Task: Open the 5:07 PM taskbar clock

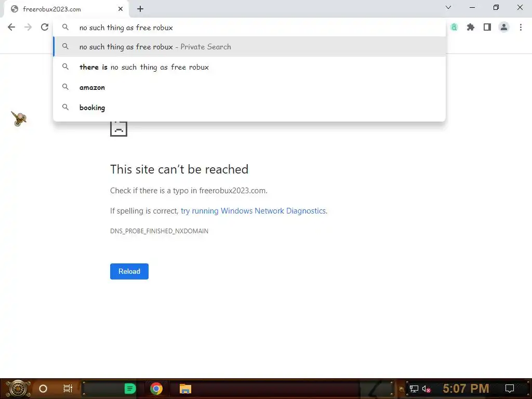Action: [x=466, y=389]
